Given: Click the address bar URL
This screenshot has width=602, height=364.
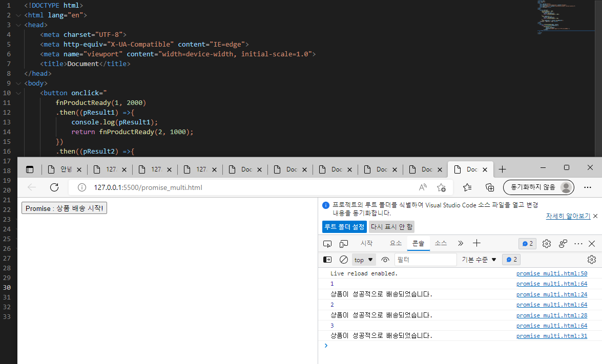Looking at the screenshot, I should (x=148, y=187).
